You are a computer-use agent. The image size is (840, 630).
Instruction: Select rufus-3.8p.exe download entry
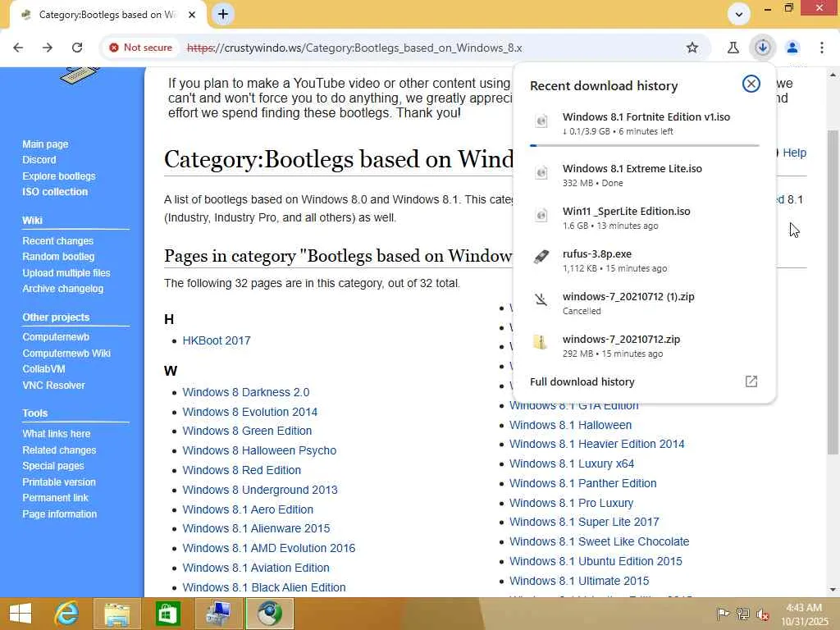pos(645,260)
